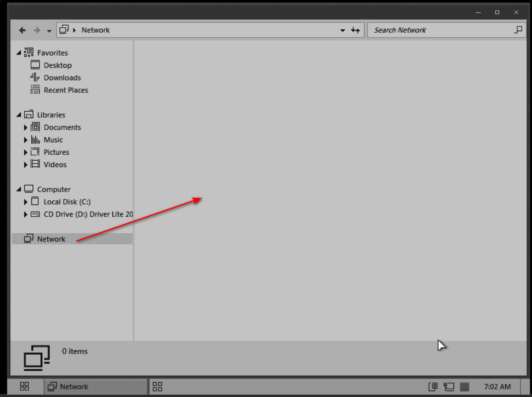Click the Music library icon
This screenshot has width=532, height=397.
click(35, 139)
